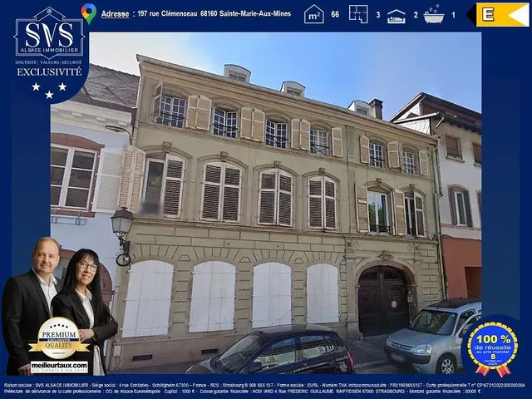Click the bathtub bathrooms icon
The image size is (532, 399).
click(434, 14)
